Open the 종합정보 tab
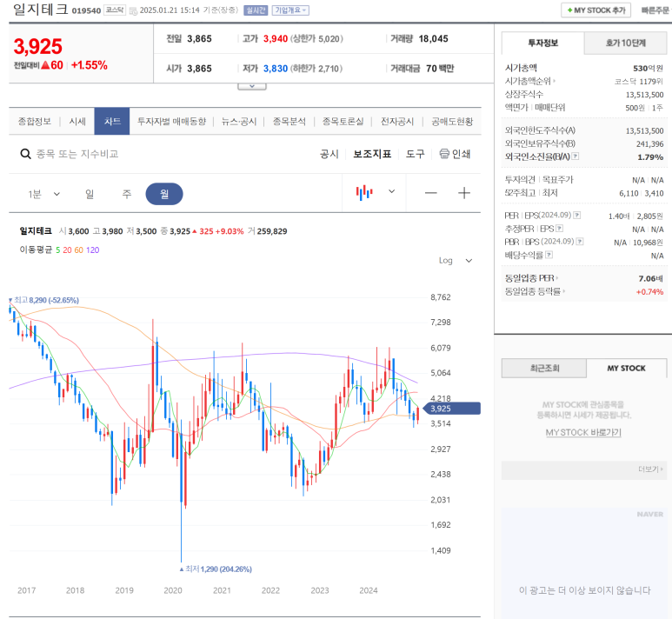 coord(34,122)
